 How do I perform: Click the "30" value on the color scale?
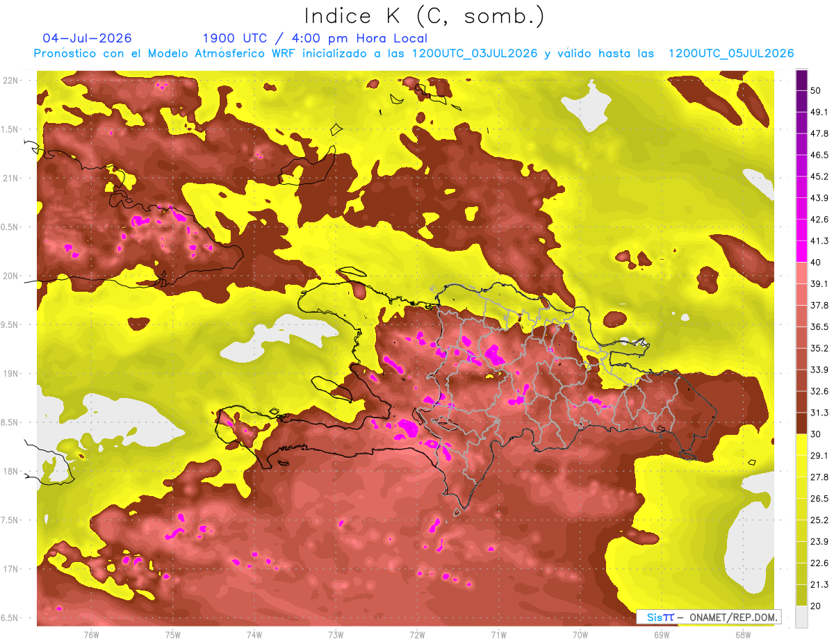coord(816,434)
